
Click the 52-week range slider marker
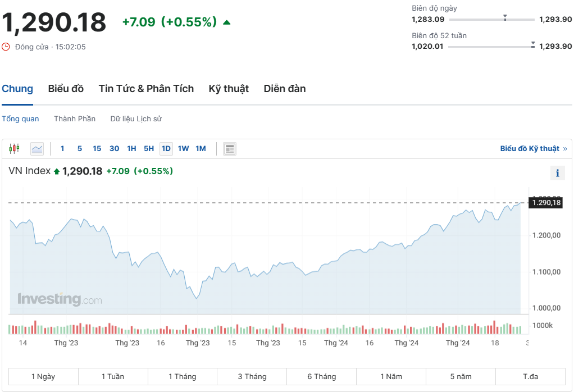tap(532, 44)
